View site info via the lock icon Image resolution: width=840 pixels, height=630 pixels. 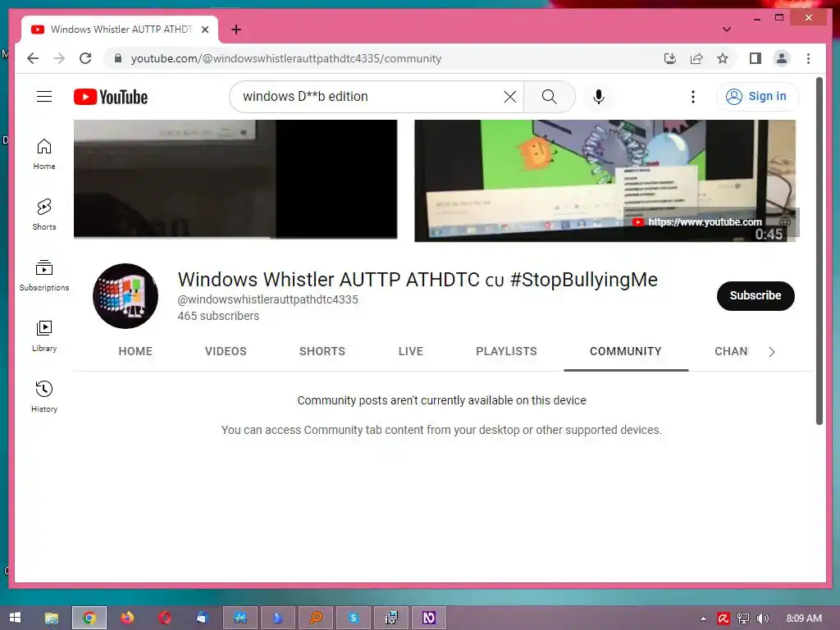[x=118, y=58]
